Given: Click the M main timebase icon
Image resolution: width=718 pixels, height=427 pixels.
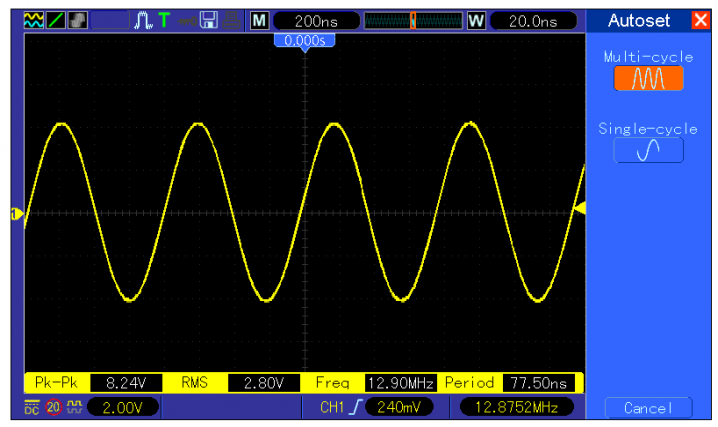Looking at the screenshot, I should click(x=260, y=20).
